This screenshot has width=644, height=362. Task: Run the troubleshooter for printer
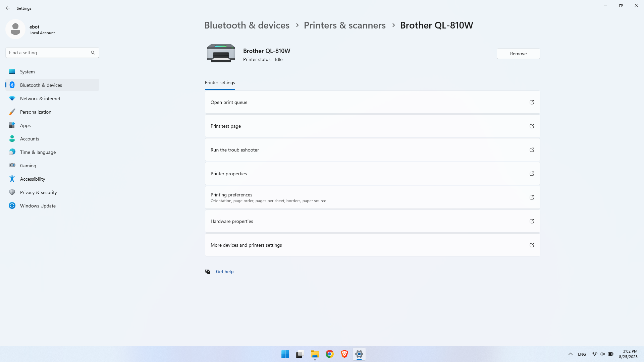tap(372, 150)
